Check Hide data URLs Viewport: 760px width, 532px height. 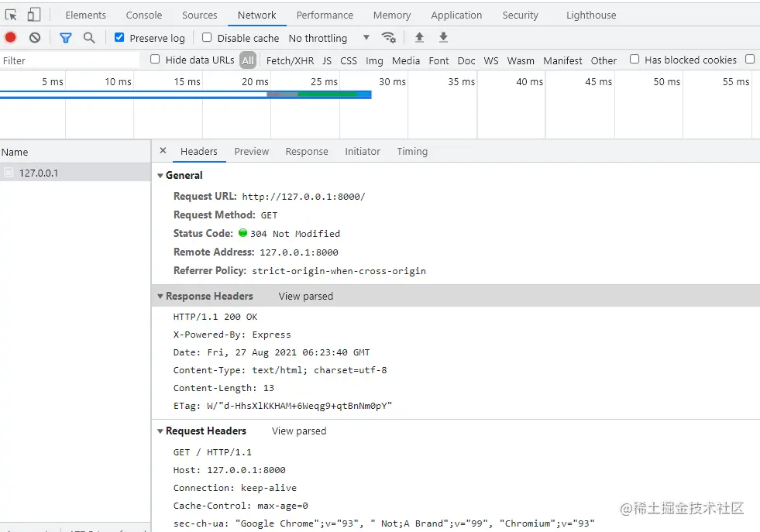155,59
